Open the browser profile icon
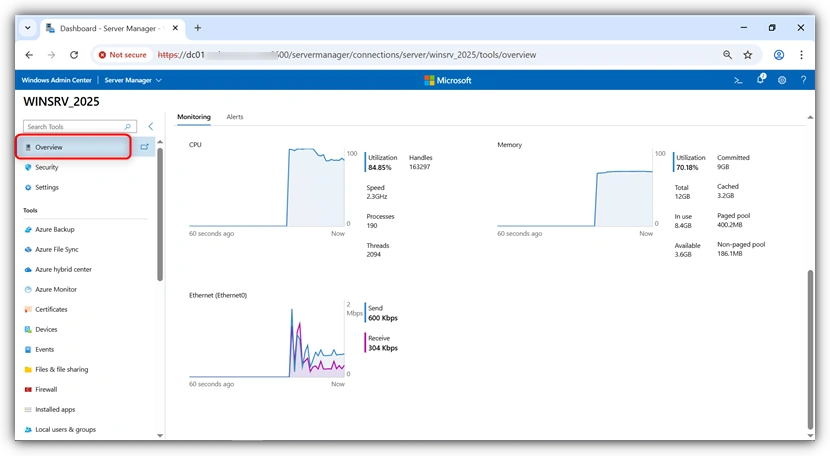The width and height of the screenshot is (830, 456). (x=779, y=55)
